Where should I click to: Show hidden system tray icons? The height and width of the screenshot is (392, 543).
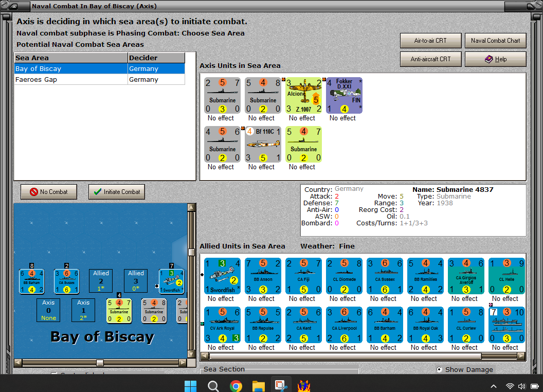[494, 386]
